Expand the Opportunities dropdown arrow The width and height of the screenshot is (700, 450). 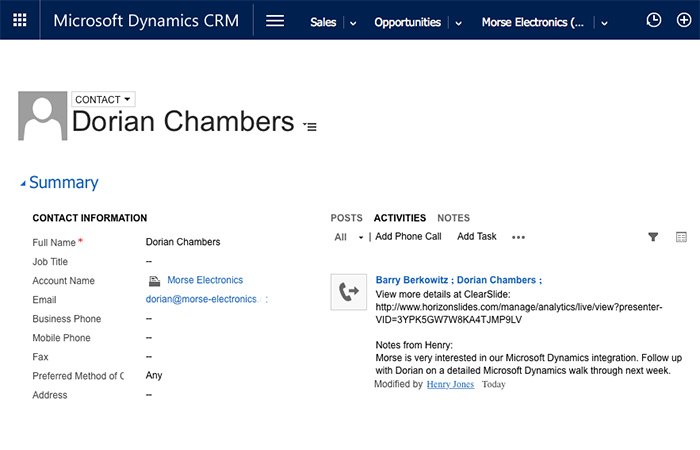458,23
